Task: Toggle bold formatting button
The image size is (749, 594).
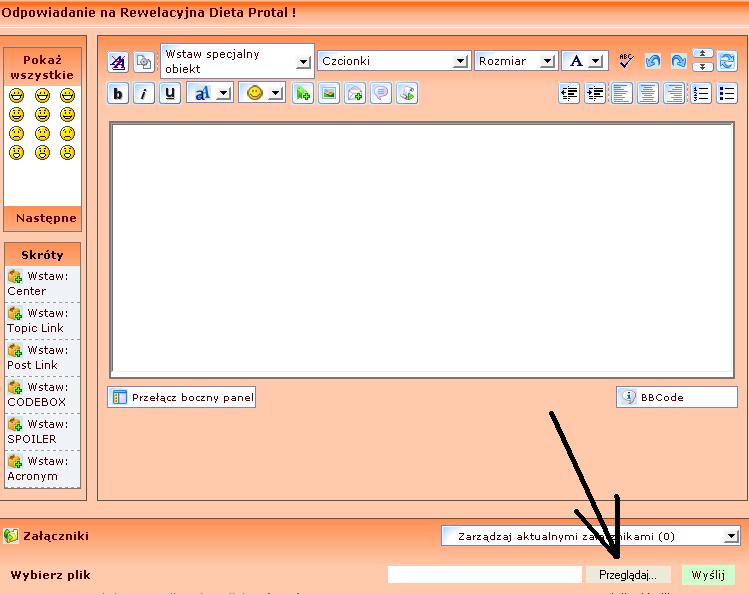Action: click(x=119, y=93)
